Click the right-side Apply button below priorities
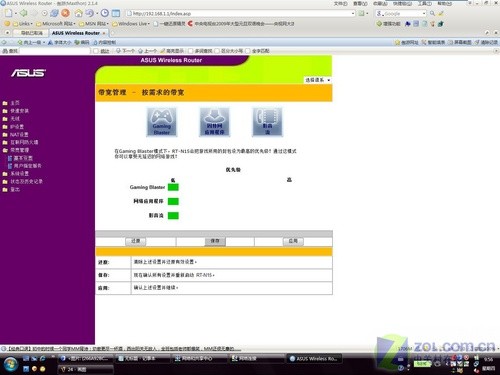Image resolution: width=500 pixels, height=375 pixels. (293, 241)
